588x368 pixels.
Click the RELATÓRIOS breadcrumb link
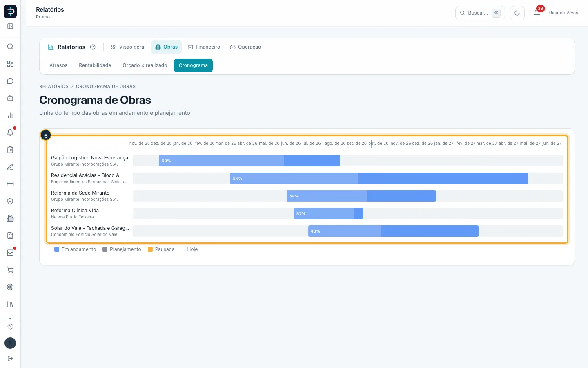point(54,86)
